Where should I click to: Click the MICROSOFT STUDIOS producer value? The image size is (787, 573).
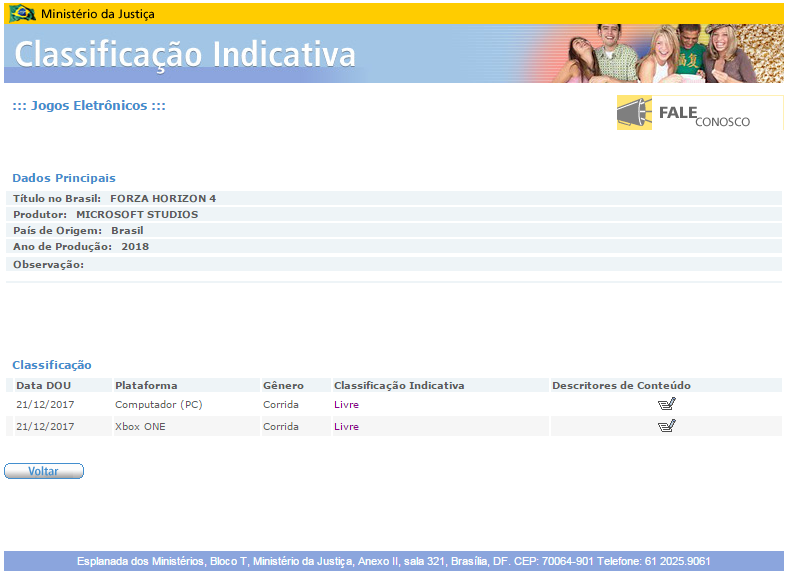[137, 214]
